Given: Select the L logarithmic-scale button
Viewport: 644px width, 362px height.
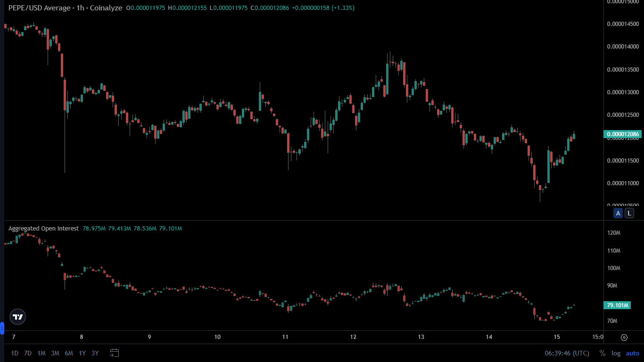Looking at the screenshot, I should tap(629, 213).
